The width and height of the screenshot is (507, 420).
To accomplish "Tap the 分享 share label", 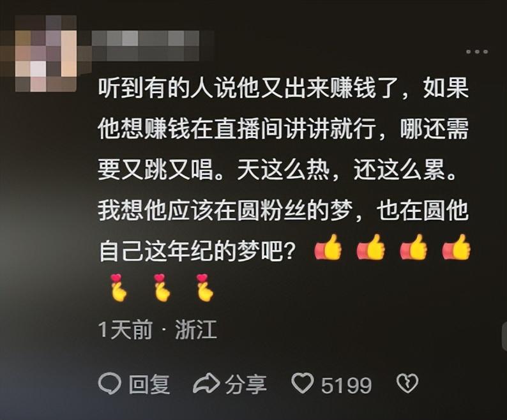I will coord(246,384).
